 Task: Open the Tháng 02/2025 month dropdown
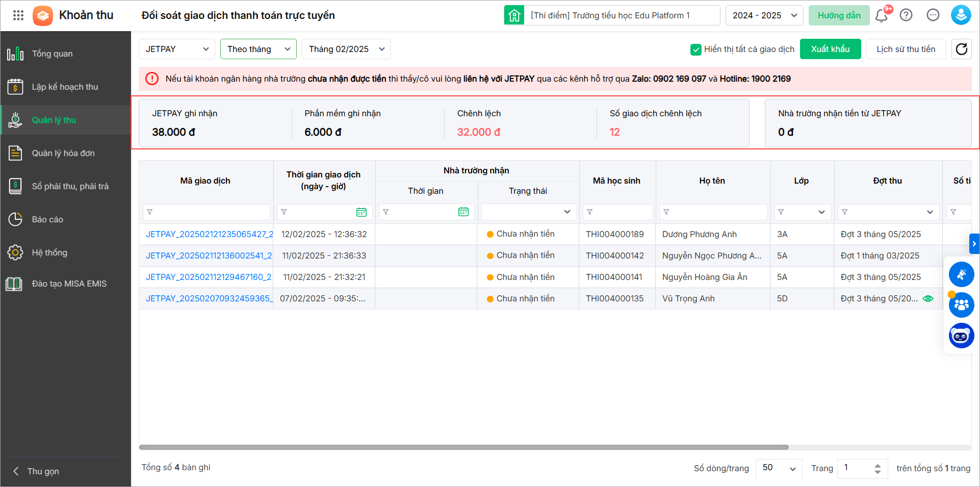[346, 49]
